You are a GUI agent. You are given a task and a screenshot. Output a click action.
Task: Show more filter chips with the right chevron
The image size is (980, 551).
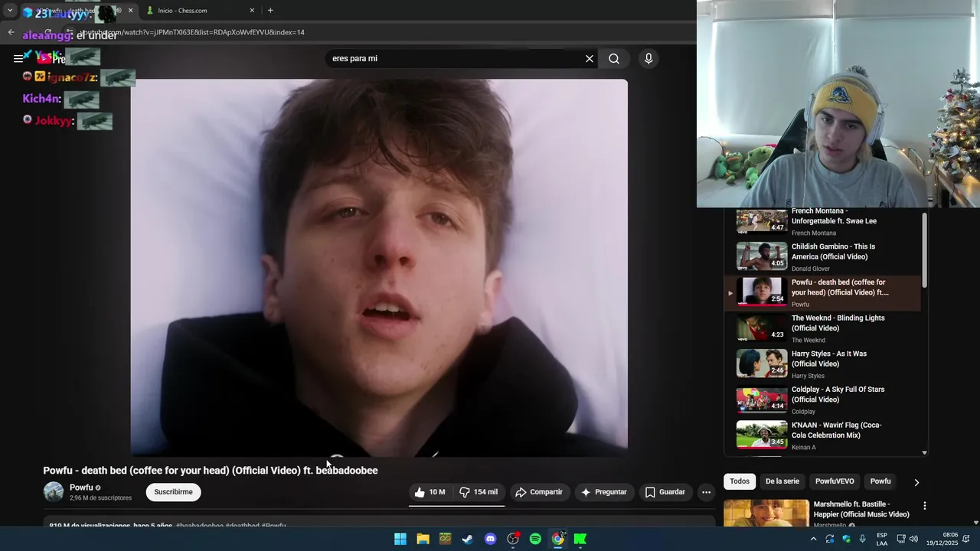click(916, 482)
